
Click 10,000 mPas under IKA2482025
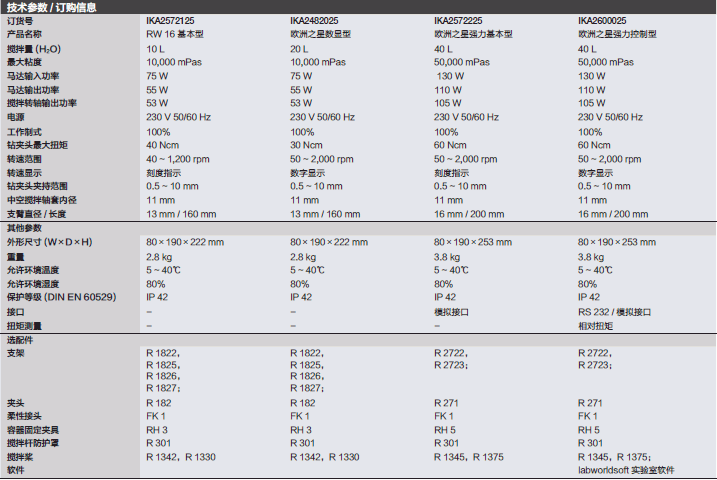tap(318, 62)
